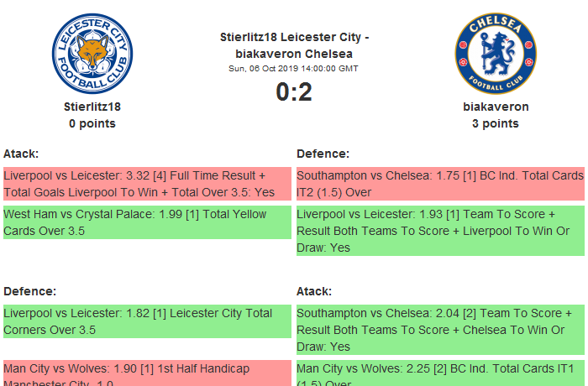Click the 3 points label under biakaveron
588x386 pixels.
click(496, 123)
